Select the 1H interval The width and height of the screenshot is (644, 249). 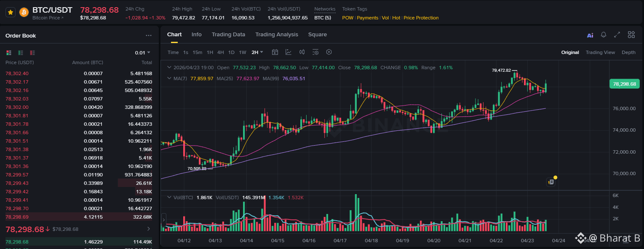pos(210,52)
